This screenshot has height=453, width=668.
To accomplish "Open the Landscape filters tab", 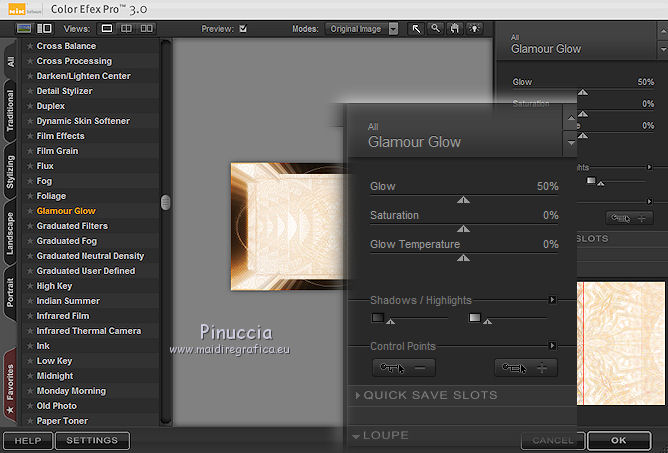I will pyautogui.click(x=10, y=233).
